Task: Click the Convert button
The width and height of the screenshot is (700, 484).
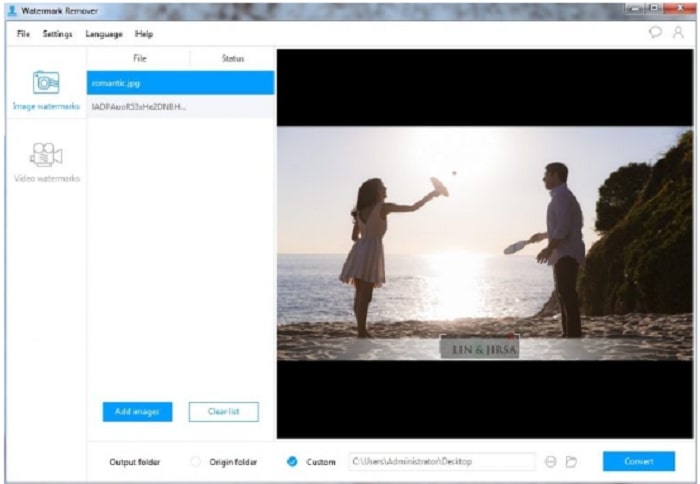Action: [x=639, y=461]
